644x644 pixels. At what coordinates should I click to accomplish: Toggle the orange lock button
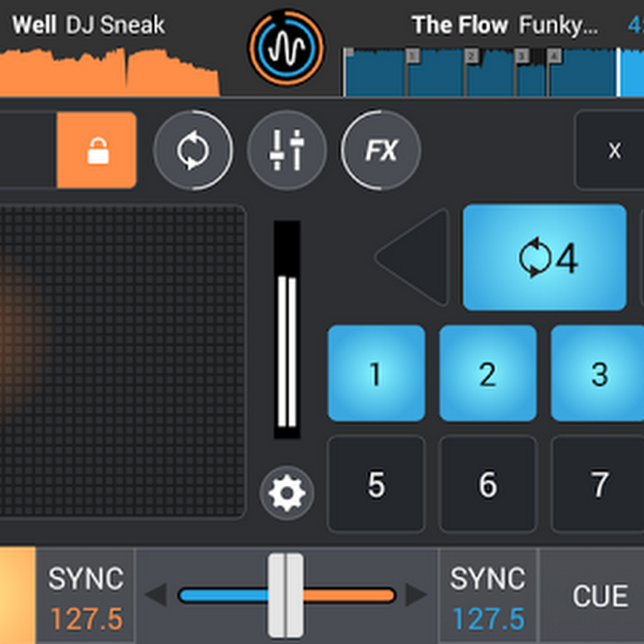point(97,150)
